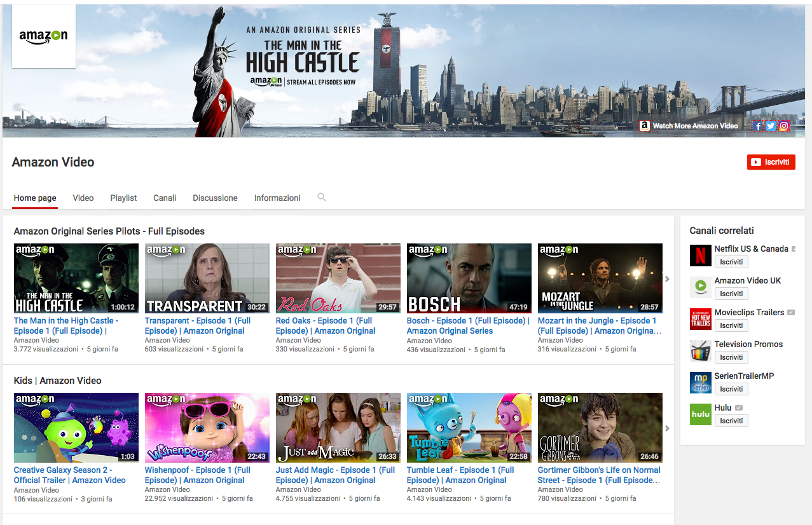Show more videos in Kids row
Screen dimensions: 812x525
coord(667,428)
